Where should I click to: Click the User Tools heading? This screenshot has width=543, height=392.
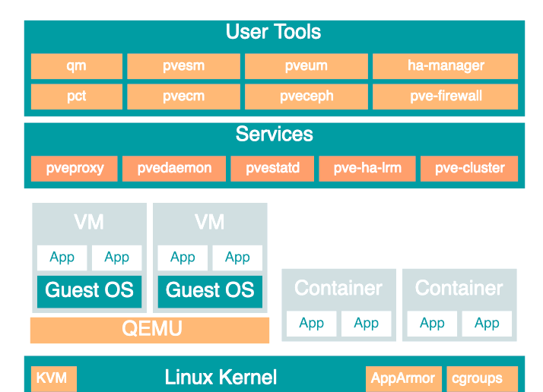[273, 32]
